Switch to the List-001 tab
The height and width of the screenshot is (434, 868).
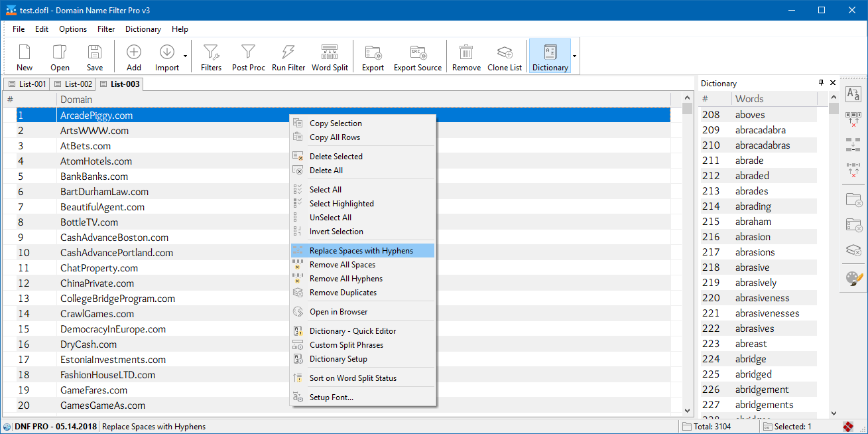point(27,84)
